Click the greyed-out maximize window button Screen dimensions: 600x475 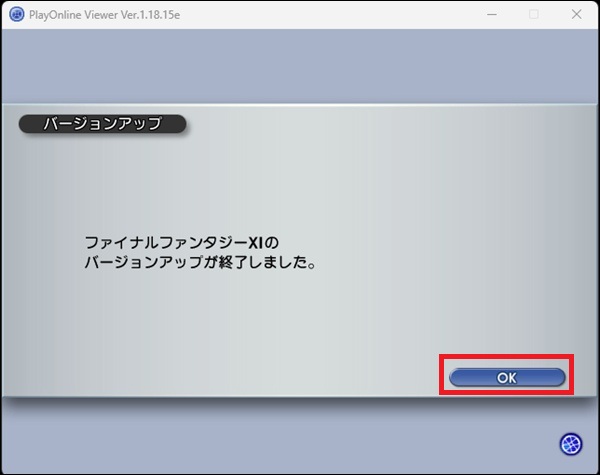(x=534, y=14)
